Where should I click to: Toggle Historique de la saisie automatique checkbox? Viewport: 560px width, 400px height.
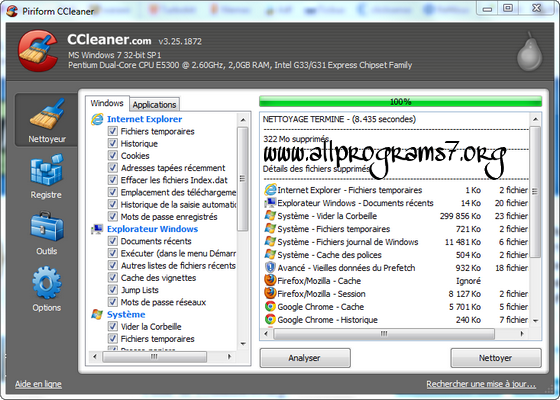112,204
